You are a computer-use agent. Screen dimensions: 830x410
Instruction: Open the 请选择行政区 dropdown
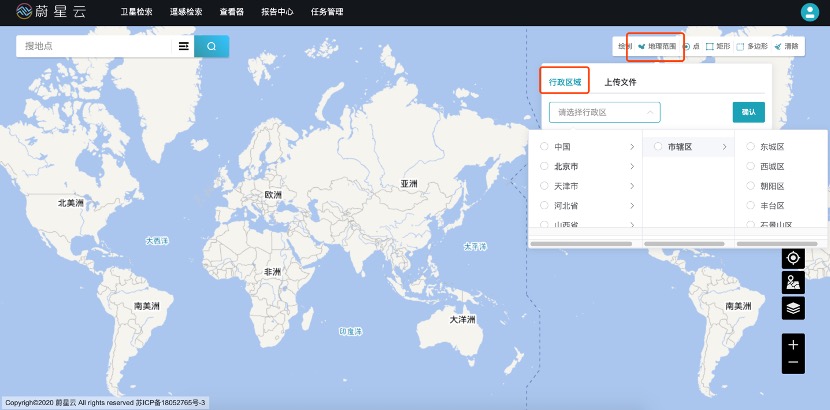pyautogui.click(x=604, y=112)
